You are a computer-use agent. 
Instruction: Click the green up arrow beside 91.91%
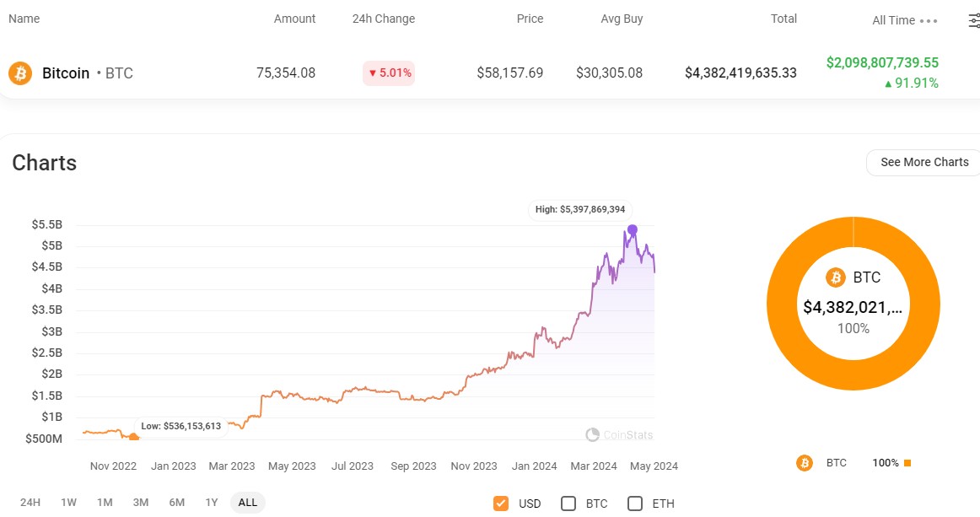coord(890,83)
